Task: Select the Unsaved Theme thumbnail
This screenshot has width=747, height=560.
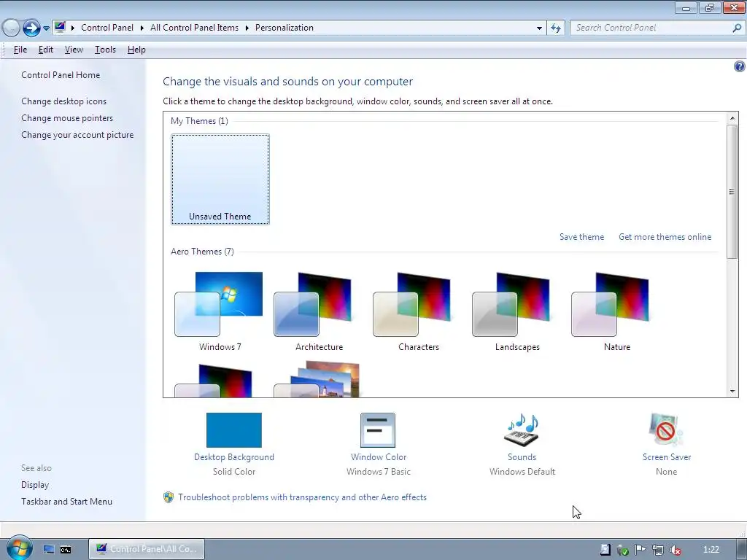Action: pos(220,179)
